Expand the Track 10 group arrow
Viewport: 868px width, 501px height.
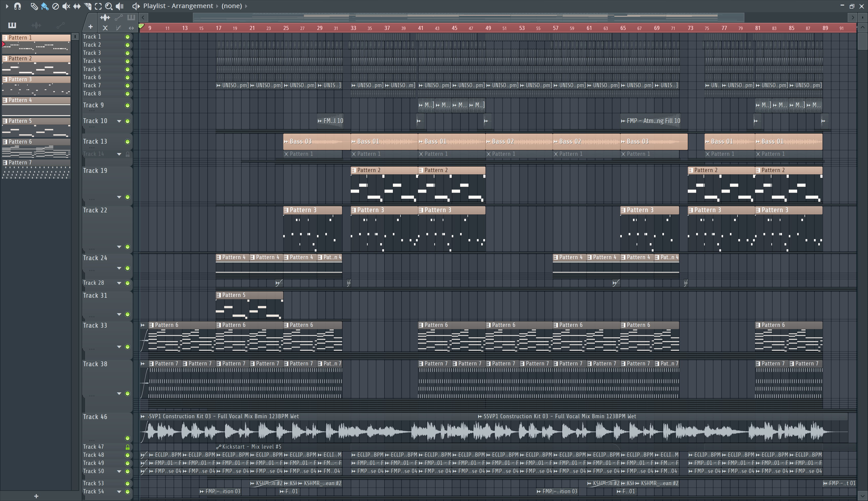pyautogui.click(x=119, y=121)
